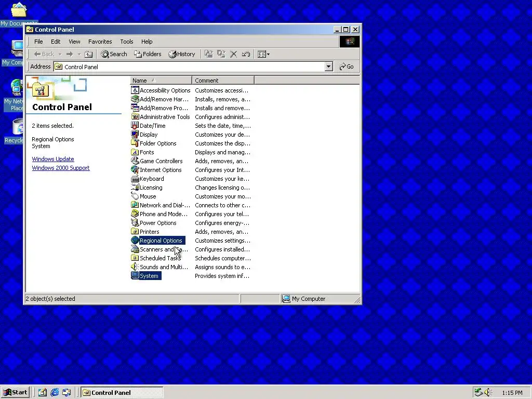Viewport: 532px width, 399px height.
Task: Click the Folders toolbar button
Action: (x=148, y=54)
